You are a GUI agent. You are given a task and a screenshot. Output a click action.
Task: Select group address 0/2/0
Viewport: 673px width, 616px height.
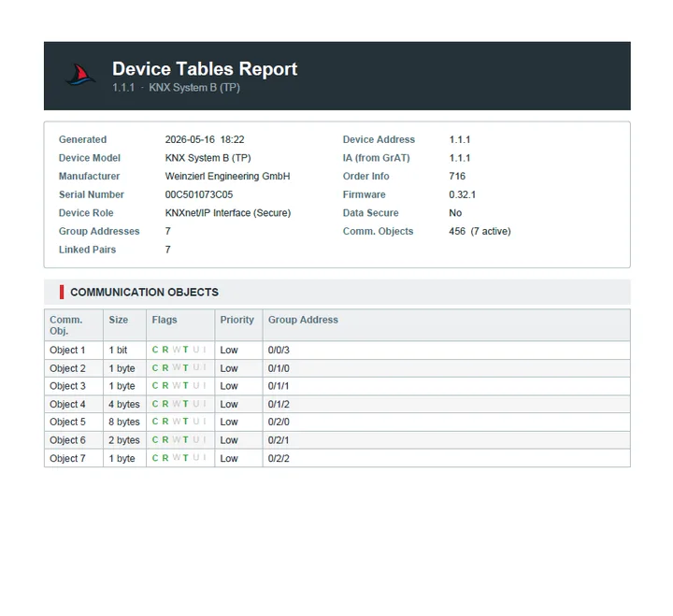click(x=279, y=423)
